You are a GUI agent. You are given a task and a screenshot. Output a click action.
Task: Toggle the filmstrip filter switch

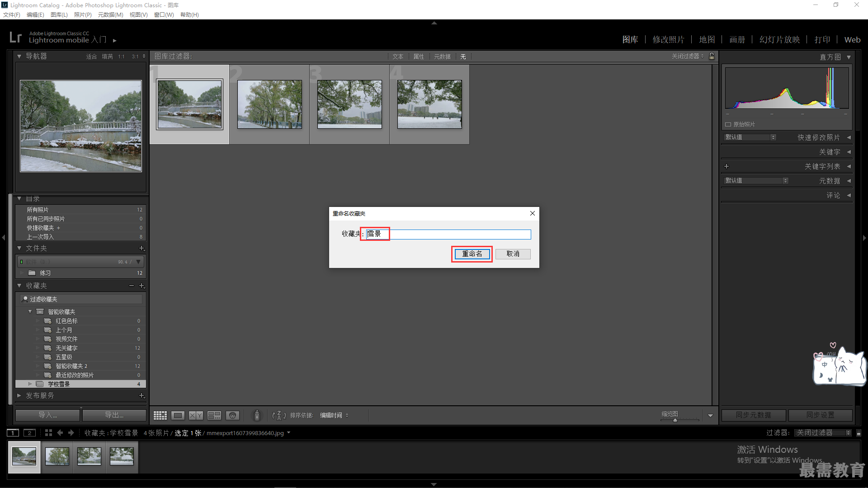(x=859, y=433)
